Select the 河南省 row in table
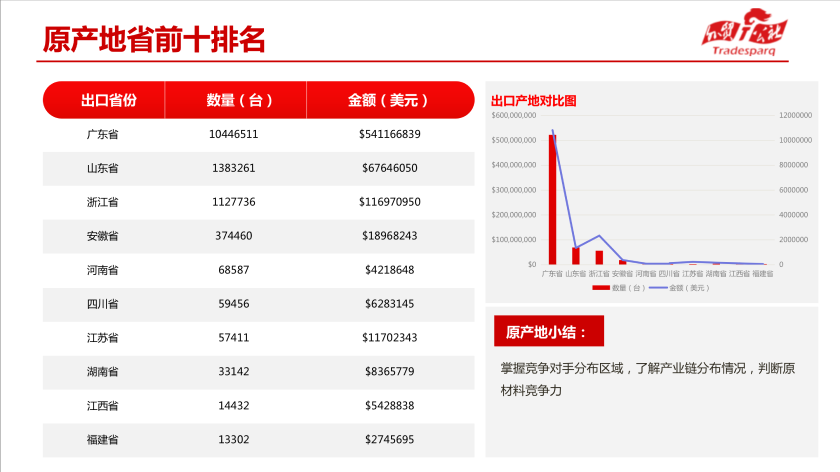Screen dimensions: 840x472 point(258,270)
